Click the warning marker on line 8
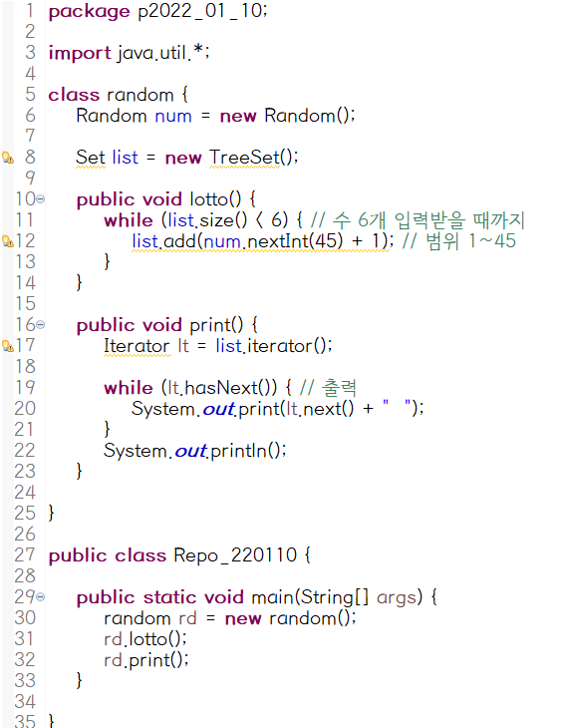The width and height of the screenshot is (561, 728). (x=8, y=158)
